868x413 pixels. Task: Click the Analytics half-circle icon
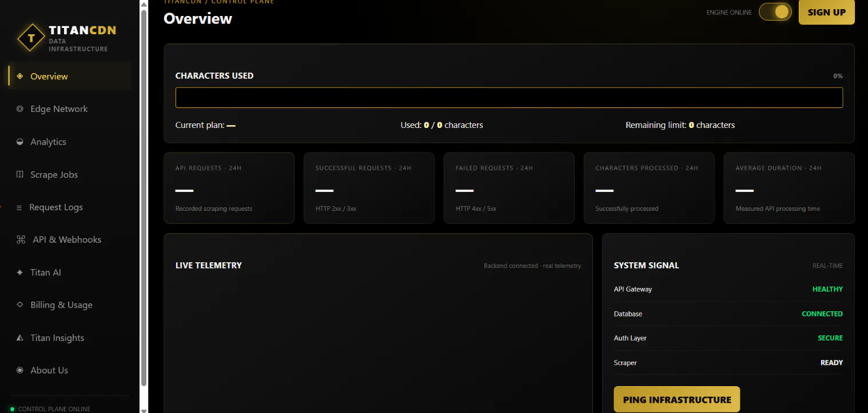point(20,142)
